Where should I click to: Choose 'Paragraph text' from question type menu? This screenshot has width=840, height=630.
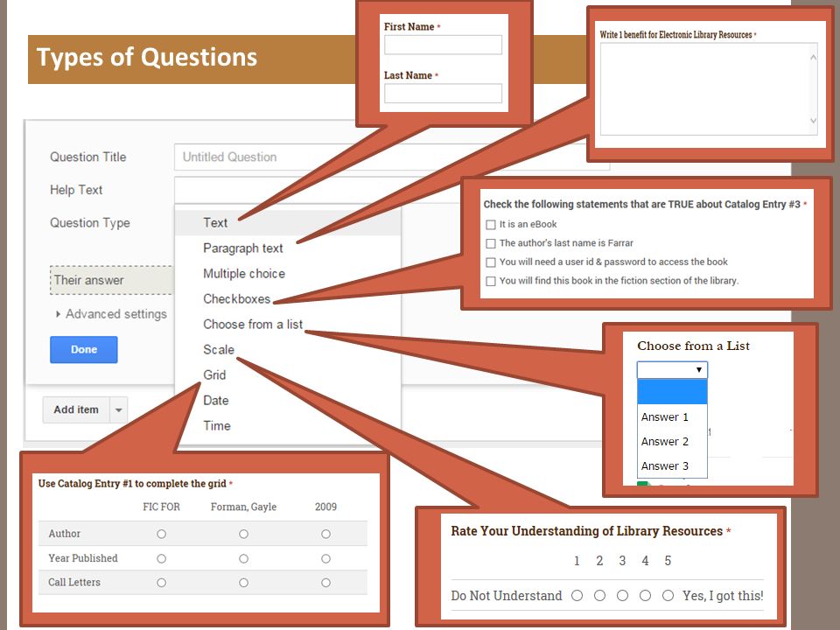click(242, 248)
